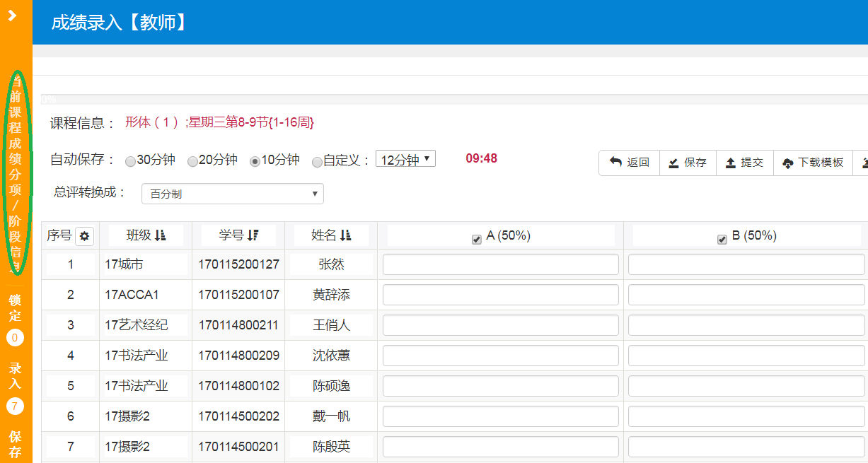Click the 录入 count badge showing 7

(x=15, y=406)
